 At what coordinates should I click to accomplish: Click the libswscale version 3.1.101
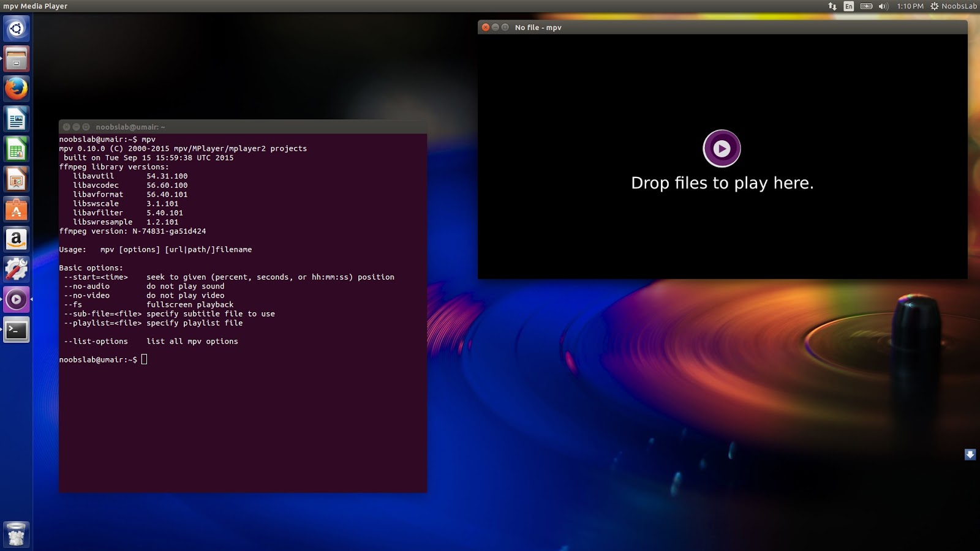(x=162, y=204)
